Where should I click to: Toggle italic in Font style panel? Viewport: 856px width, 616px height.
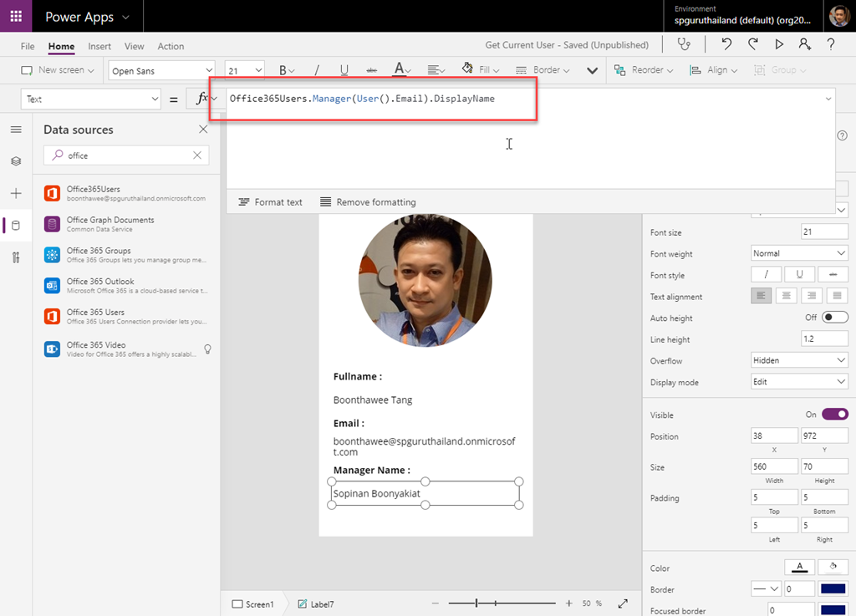coord(766,274)
